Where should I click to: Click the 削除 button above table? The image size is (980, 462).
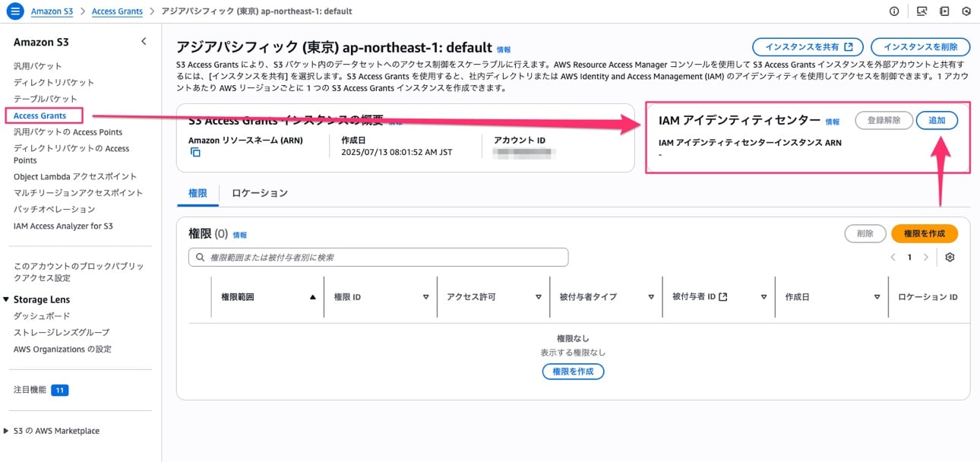pyautogui.click(x=865, y=234)
